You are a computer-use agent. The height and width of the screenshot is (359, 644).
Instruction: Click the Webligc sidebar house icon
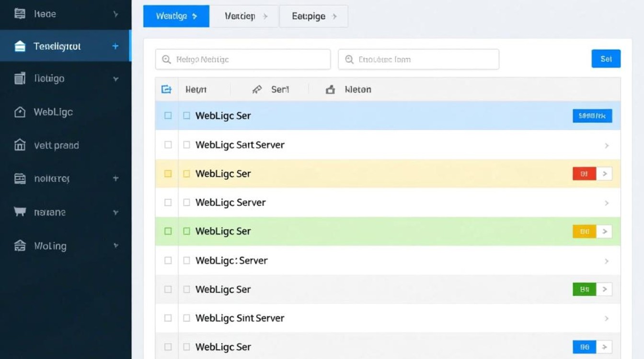(20, 112)
